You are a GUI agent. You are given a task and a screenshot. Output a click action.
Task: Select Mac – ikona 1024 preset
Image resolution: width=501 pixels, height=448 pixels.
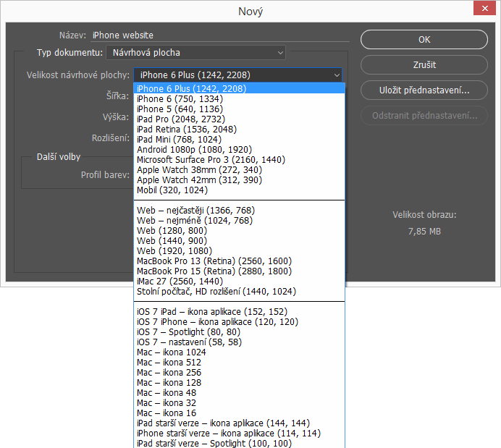click(x=240, y=352)
